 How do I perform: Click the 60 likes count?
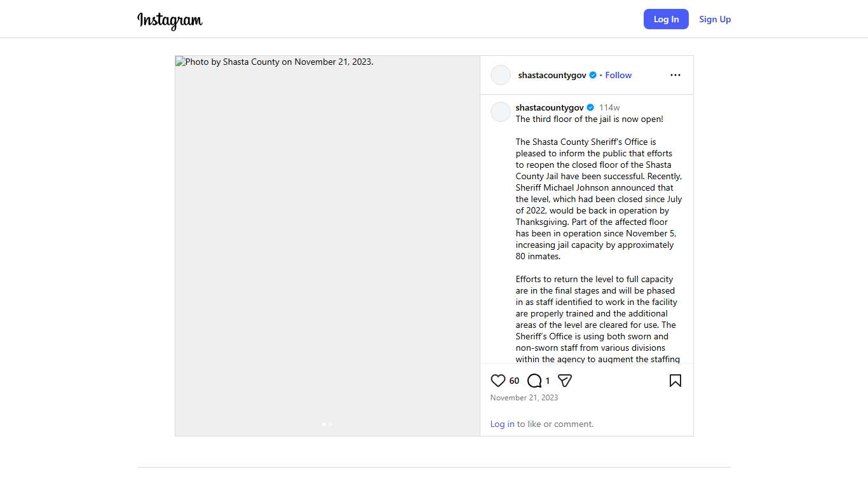coord(514,381)
